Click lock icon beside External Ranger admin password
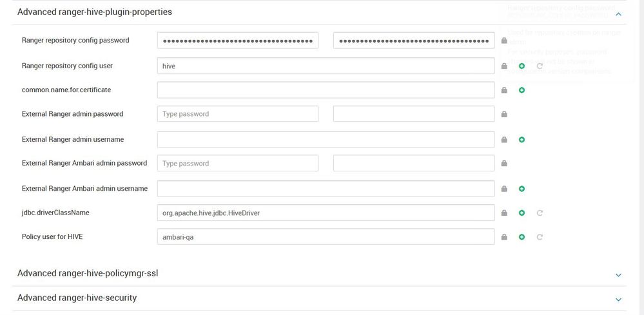Image resolution: width=644 pixels, height=315 pixels. 504,114
